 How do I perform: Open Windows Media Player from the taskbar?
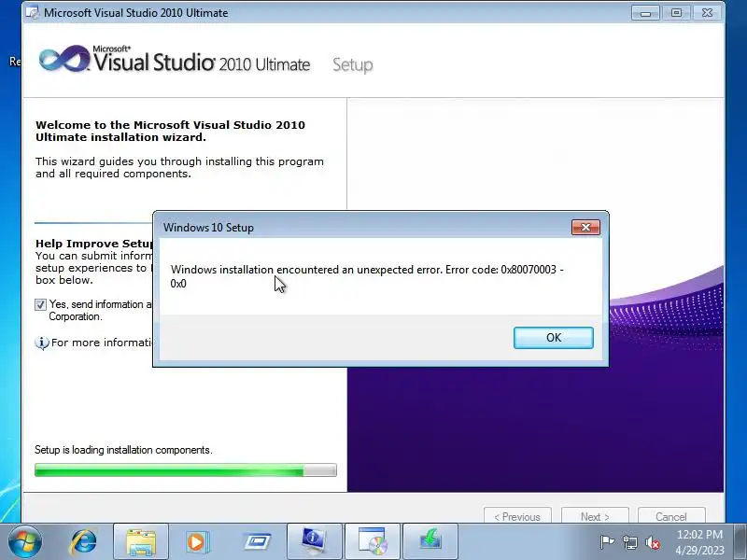198,542
